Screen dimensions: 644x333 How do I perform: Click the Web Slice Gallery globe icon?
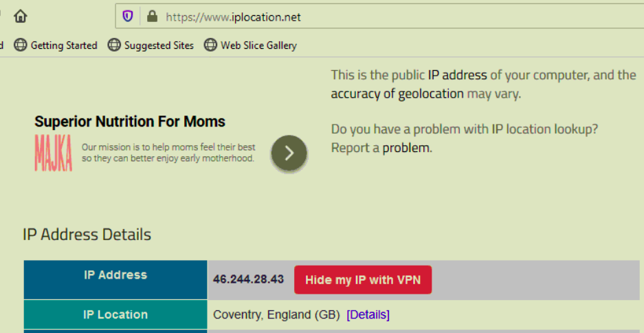pyautogui.click(x=210, y=45)
